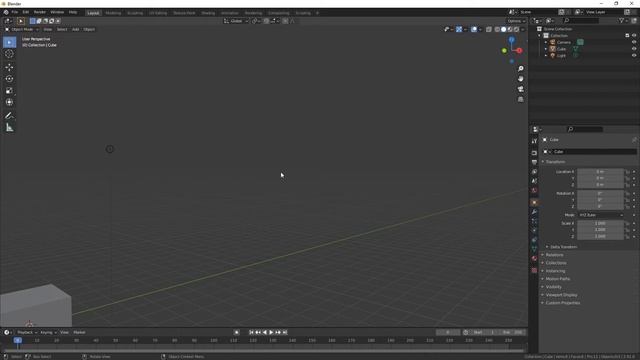This screenshot has height=360, width=640.
Task: Open the Texture properties tab
Action: (x=534, y=270)
